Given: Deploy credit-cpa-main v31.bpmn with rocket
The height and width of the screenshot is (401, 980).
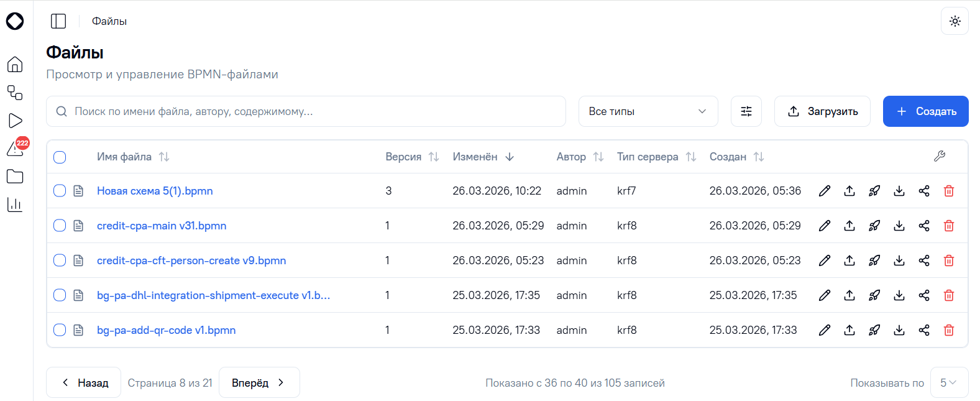Looking at the screenshot, I should (874, 226).
